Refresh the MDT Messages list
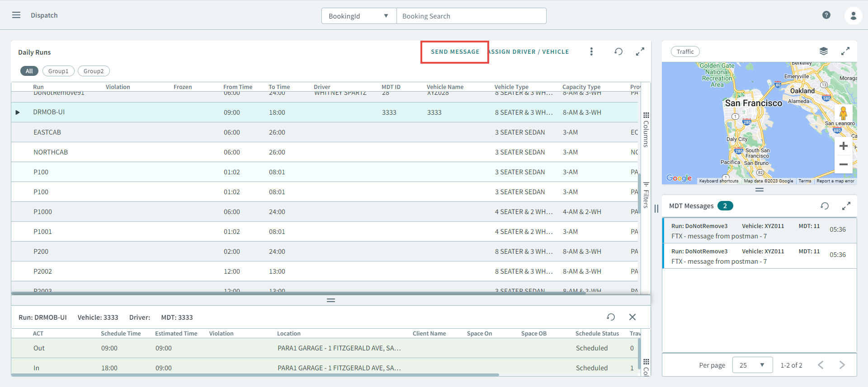868x387 pixels. [x=825, y=206]
